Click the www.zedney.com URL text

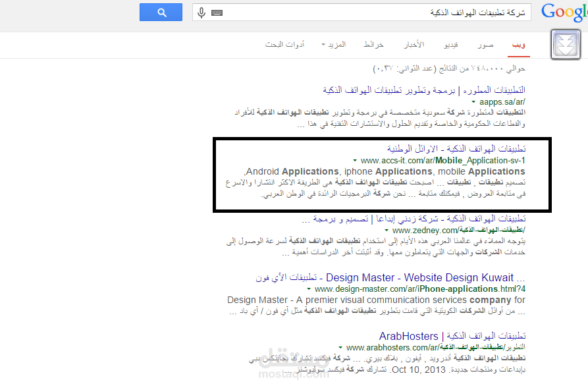click(459, 230)
